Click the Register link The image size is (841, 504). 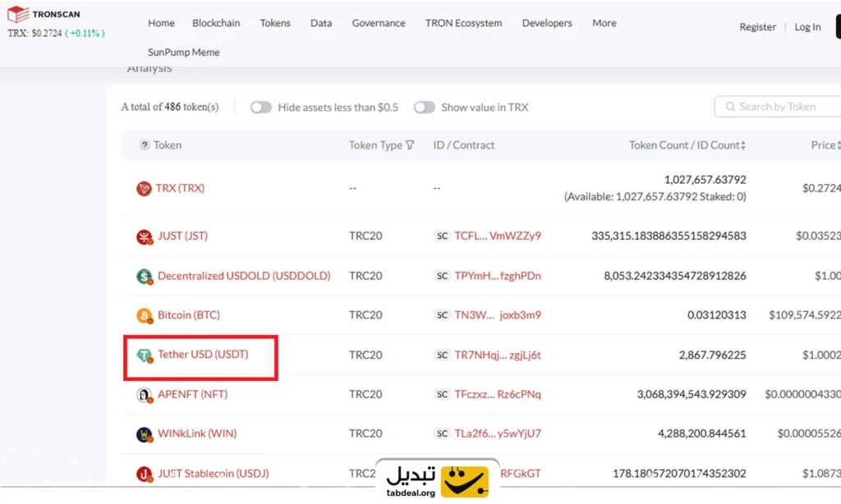pos(757,27)
